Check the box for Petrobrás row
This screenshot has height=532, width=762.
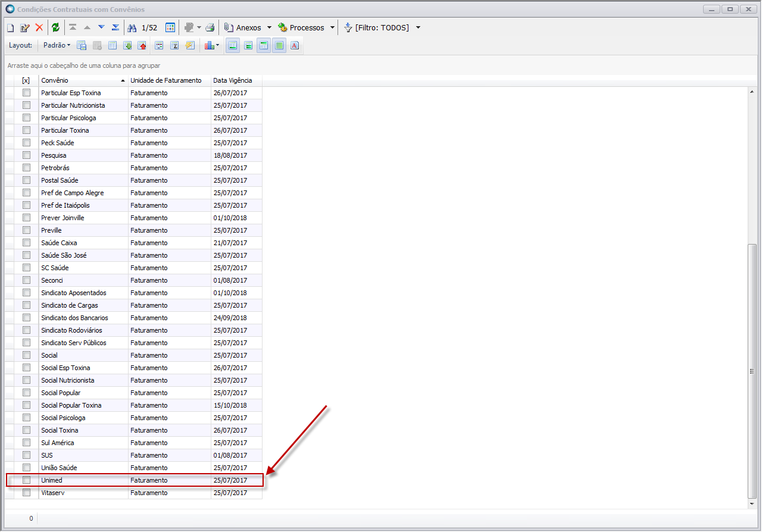(x=26, y=168)
